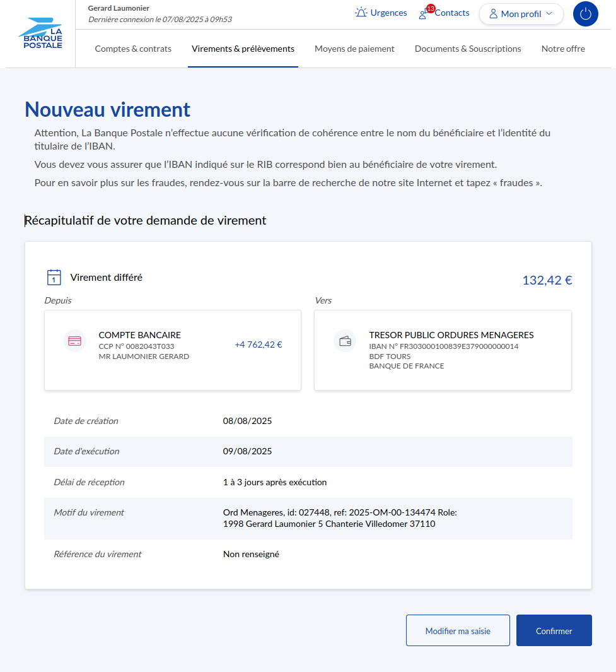
Task: Click the Modifier ma saisie button
Action: click(458, 630)
